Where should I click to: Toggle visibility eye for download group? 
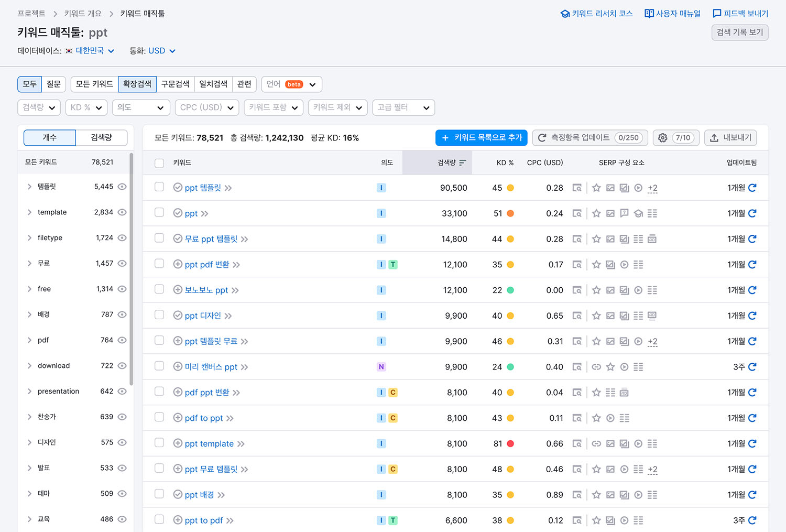122,366
